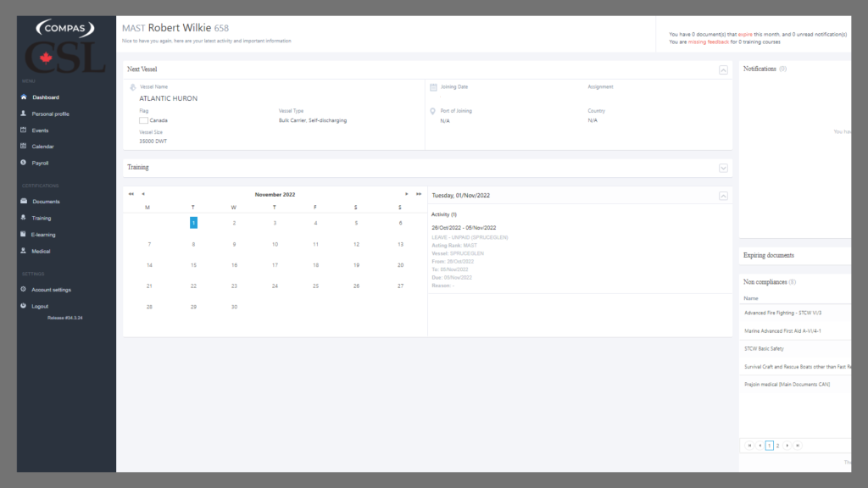Click 'Marine Advanced First Aid A-VI/4-1' row
The height and width of the screenshot is (488, 868).
pyautogui.click(x=795, y=331)
